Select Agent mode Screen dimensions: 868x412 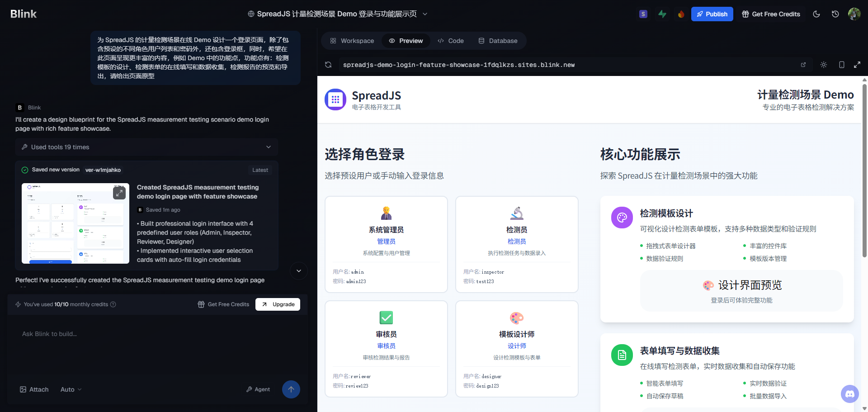point(258,389)
